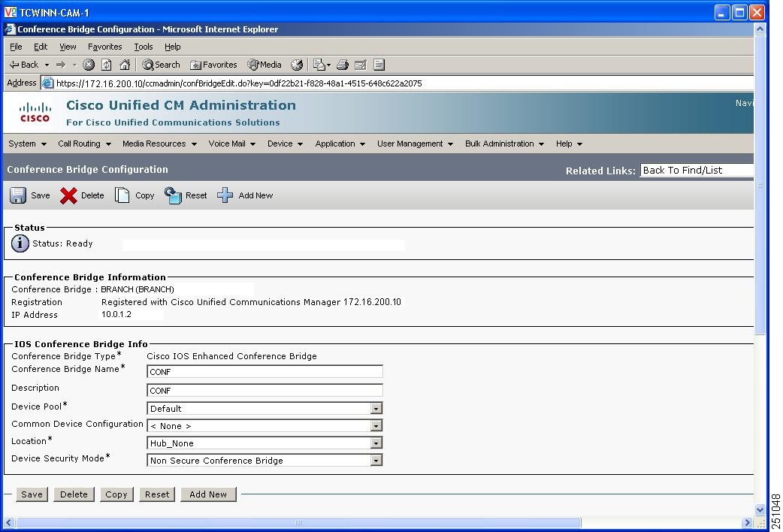Open the IE File menu
Image resolution: width=783 pixels, height=532 pixels.
coord(16,47)
